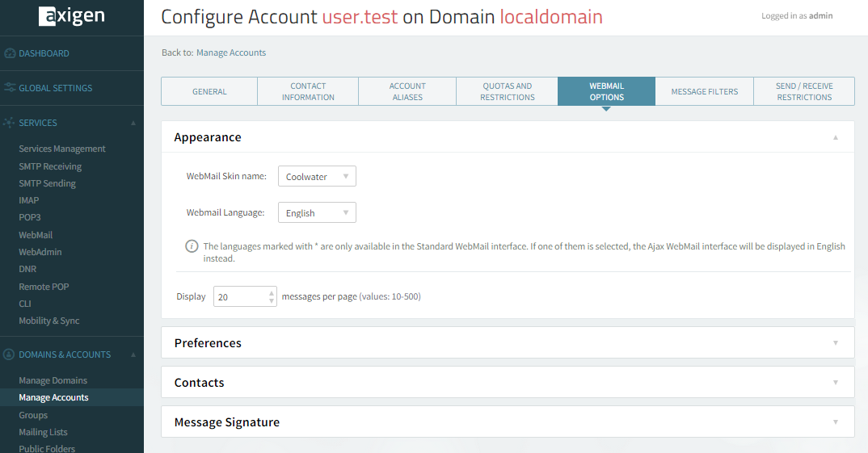Open the Webmail Language dropdown

coord(316,213)
